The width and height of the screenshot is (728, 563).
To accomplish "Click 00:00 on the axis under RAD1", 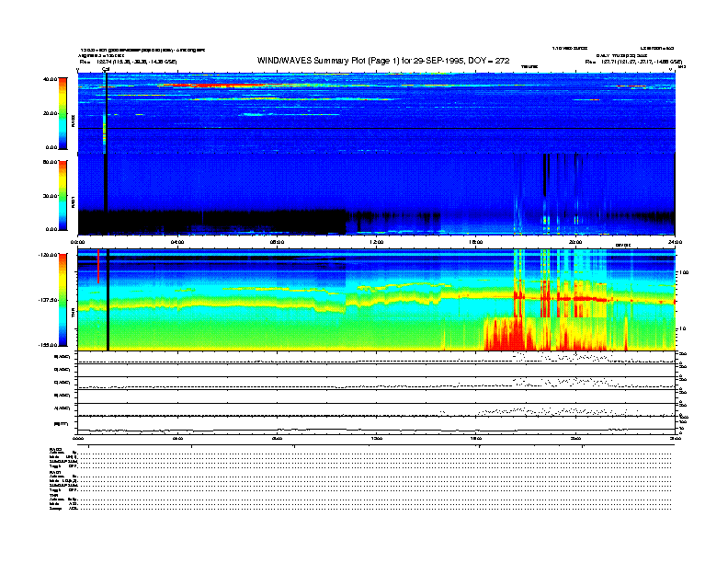I will 77,242.
